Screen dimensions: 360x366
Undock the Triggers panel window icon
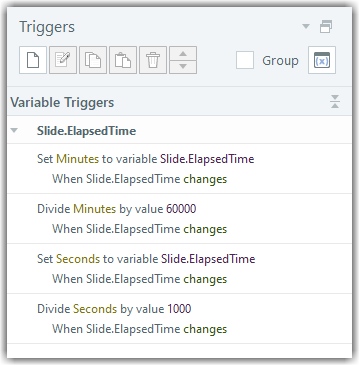pyautogui.click(x=326, y=27)
